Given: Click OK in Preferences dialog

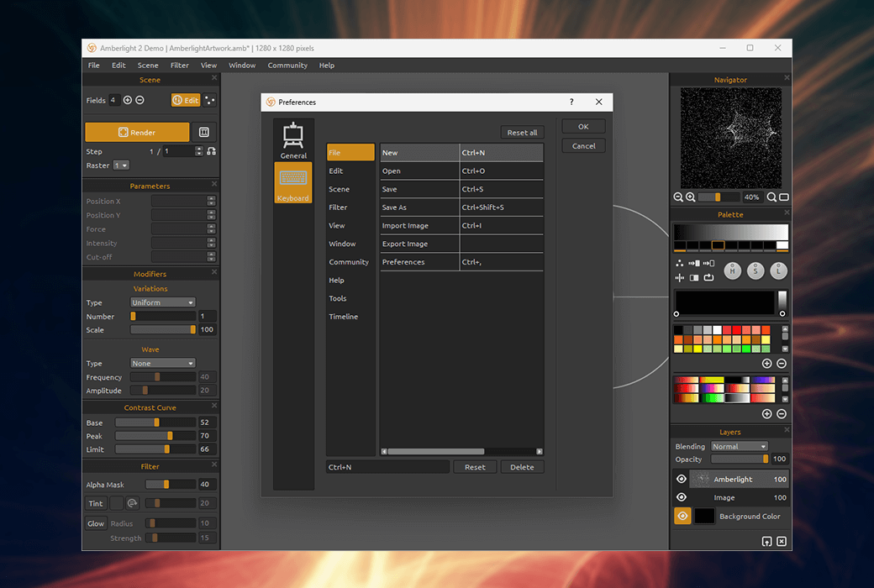Looking at the screenshot, I should 583,127.
